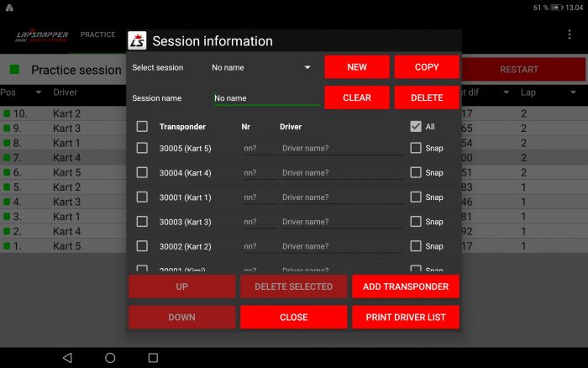Click the Practice session title
Screen dimensions: 588x368
(76, 70)
